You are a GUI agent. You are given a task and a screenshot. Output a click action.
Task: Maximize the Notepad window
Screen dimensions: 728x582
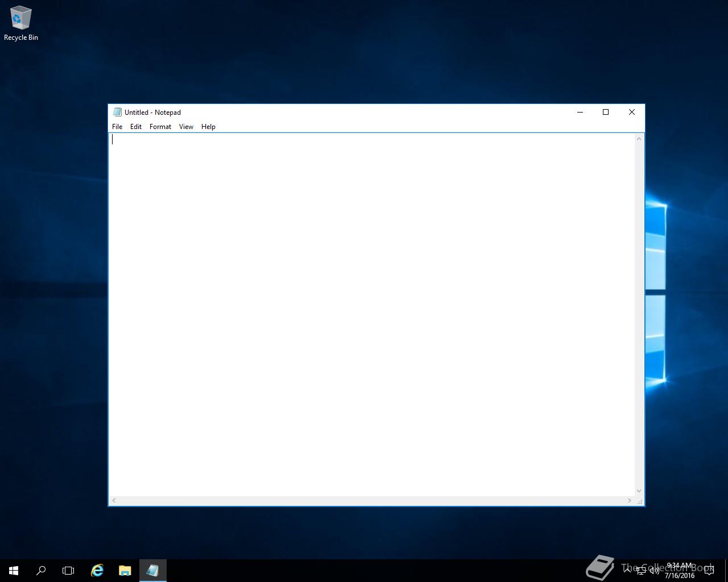(x=606, y=112)
